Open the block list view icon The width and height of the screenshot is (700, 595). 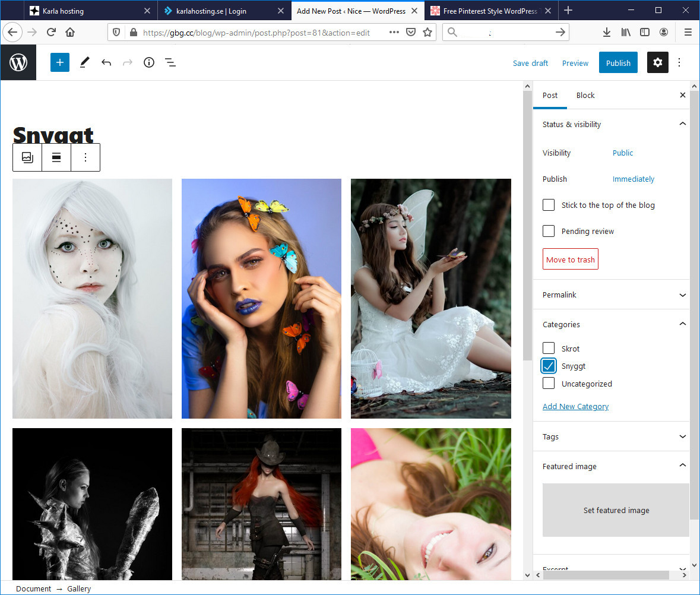pos(170,62)
